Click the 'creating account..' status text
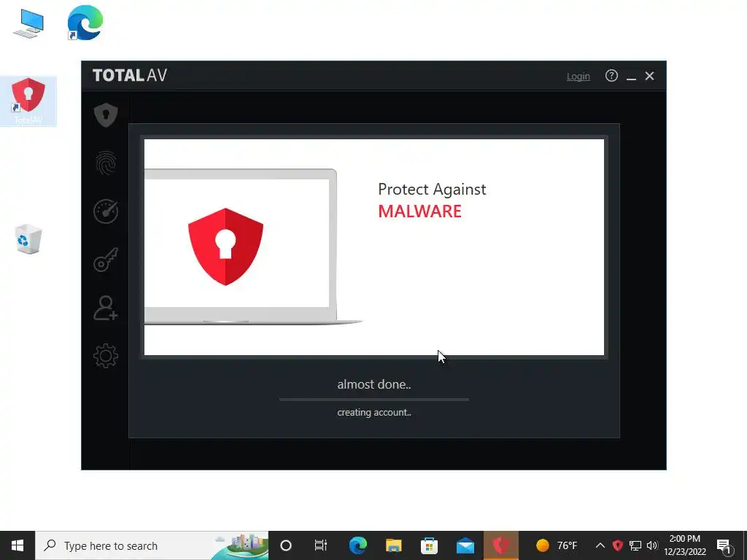The width and height of the screenshot is (747, 560). coord(374,413)
